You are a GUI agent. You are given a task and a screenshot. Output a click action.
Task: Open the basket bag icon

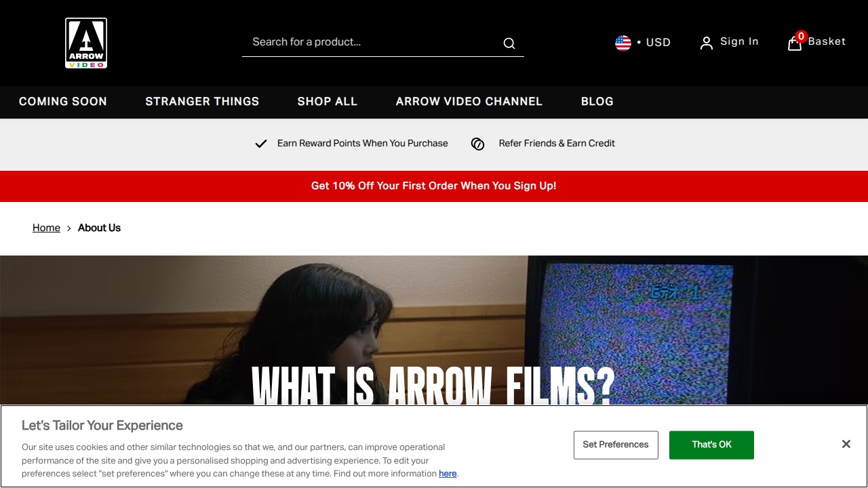[x=795, y=43]
